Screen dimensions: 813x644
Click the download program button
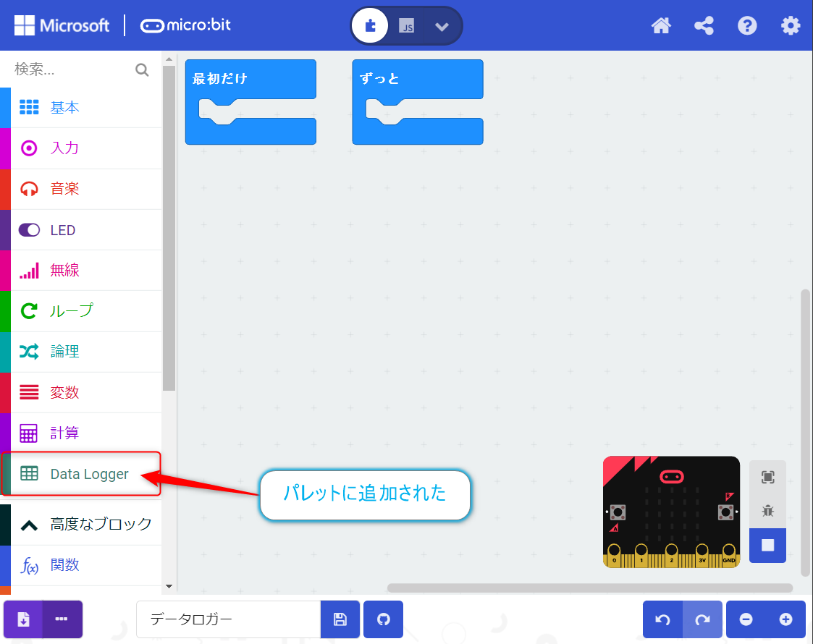[23, 619]
